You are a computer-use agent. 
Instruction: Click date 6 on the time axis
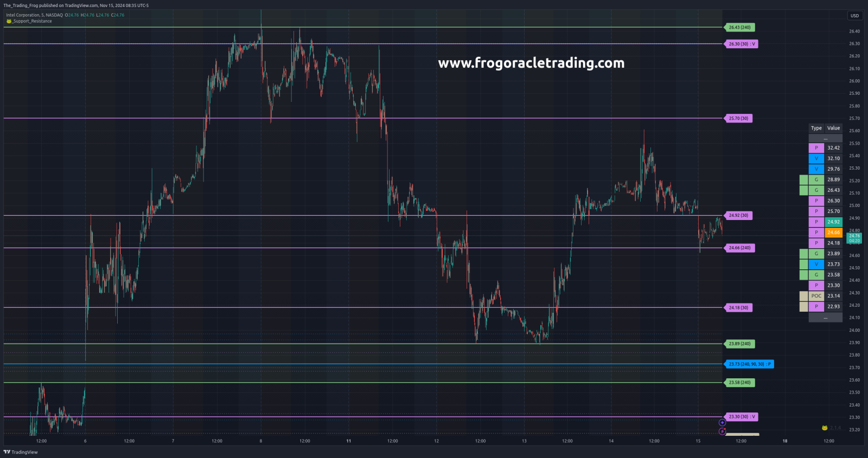pos(85,441)
